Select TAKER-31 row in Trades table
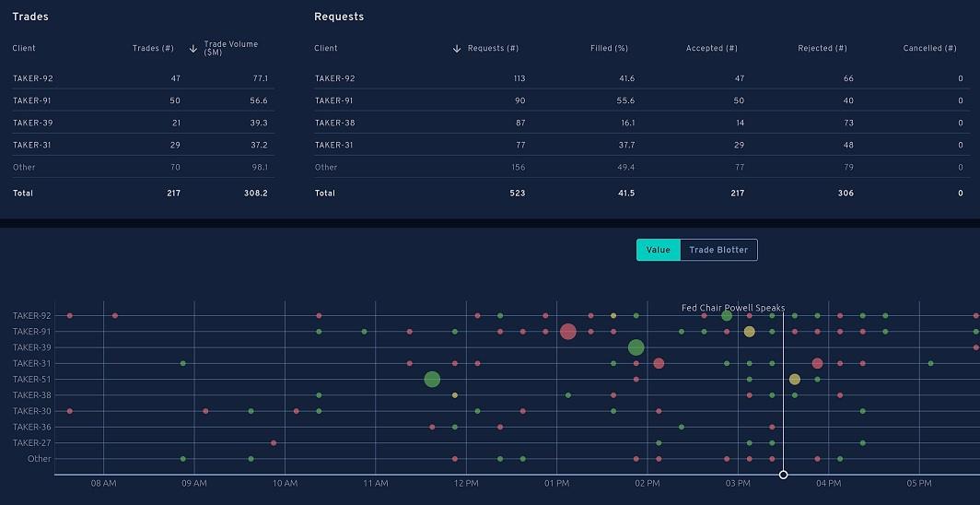 click(x=143, y=145)
